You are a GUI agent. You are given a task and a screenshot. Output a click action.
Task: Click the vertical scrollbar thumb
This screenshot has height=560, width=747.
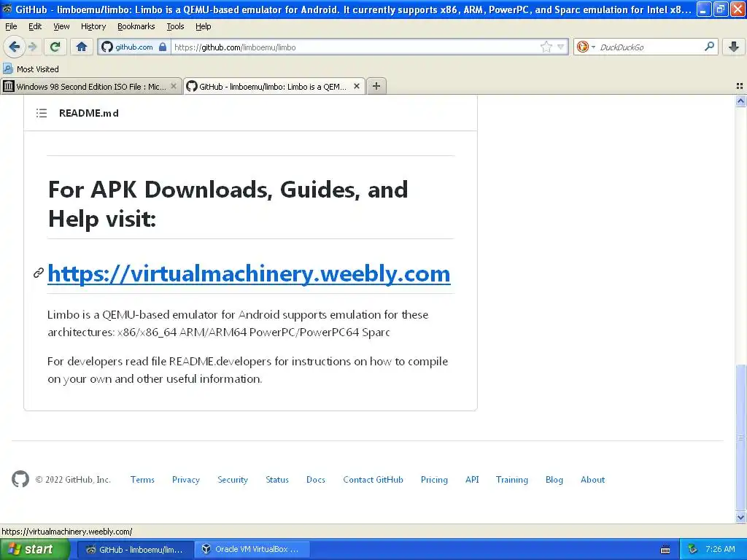point(740,437)
